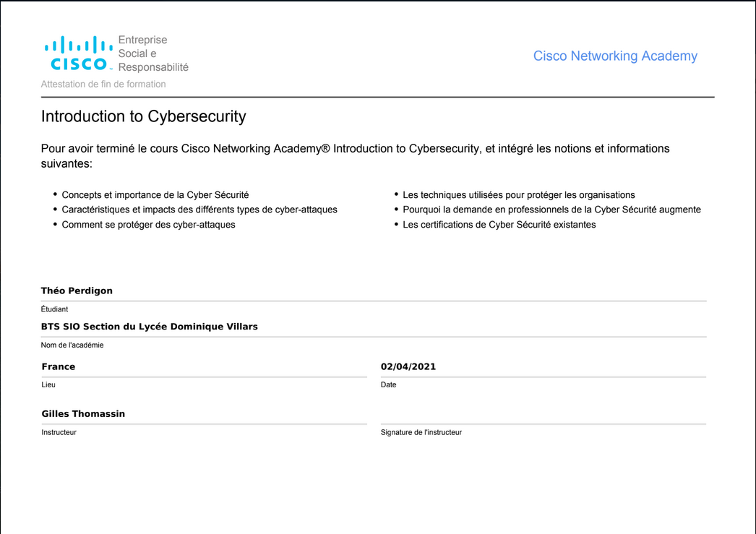Click the 'Pour avoir terminé le cours' paragraph

pyautogui.click(x=356, y=155)
